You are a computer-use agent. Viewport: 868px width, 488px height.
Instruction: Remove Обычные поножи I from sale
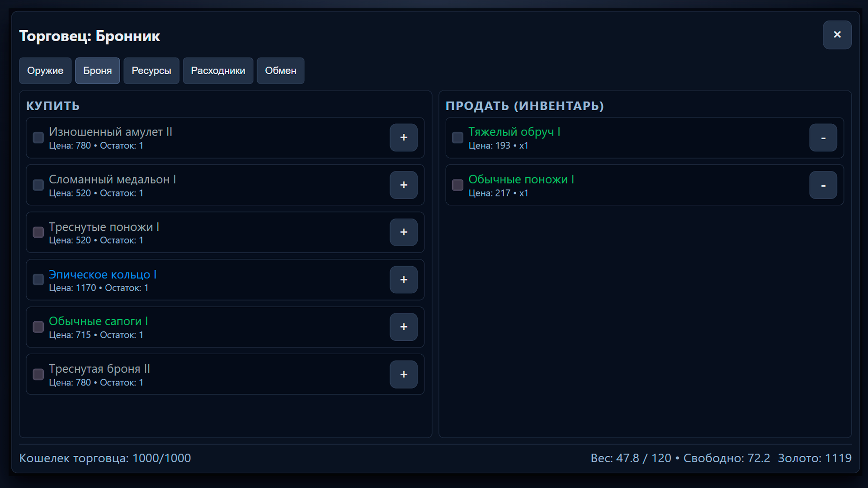[823, 185]
